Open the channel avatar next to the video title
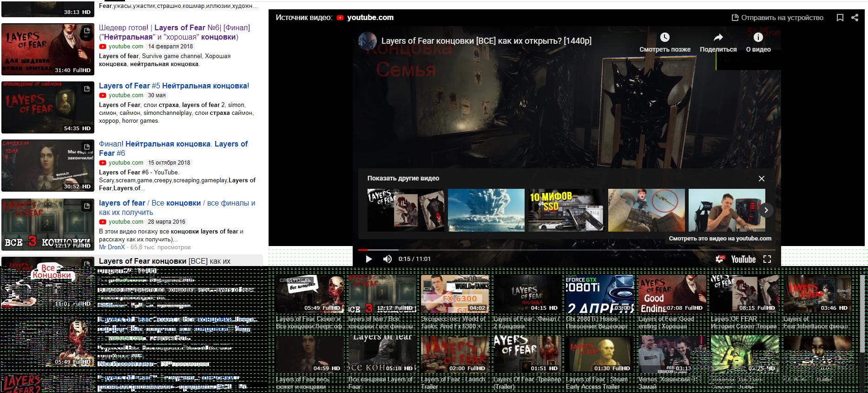The image size is (868, 393). coord(368,41)
